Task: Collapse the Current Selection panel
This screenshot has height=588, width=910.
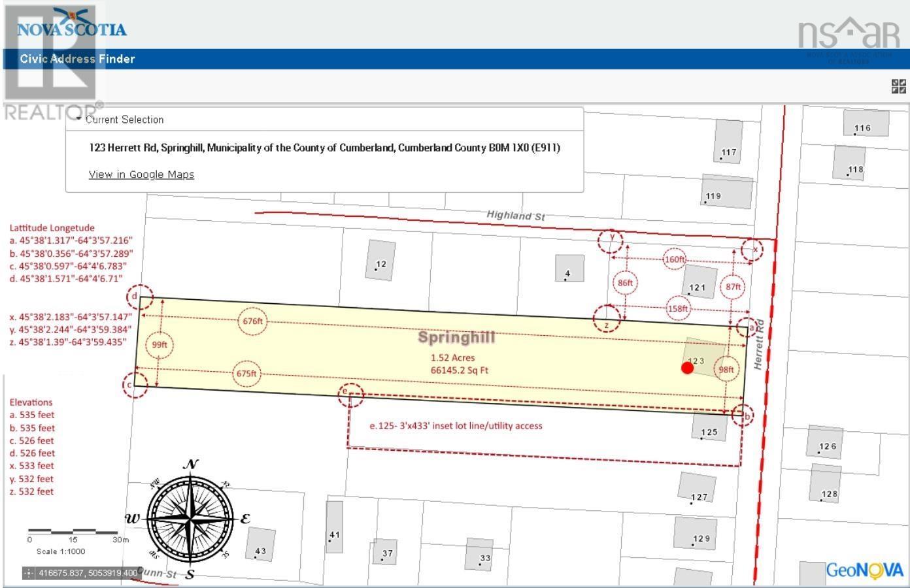Action: (x=79, y=119)
